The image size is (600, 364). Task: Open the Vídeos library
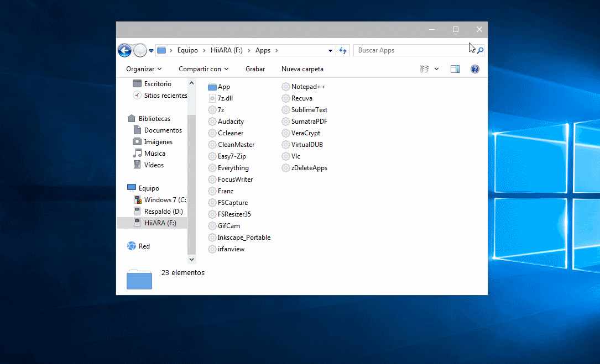click(x=148, y=165)
